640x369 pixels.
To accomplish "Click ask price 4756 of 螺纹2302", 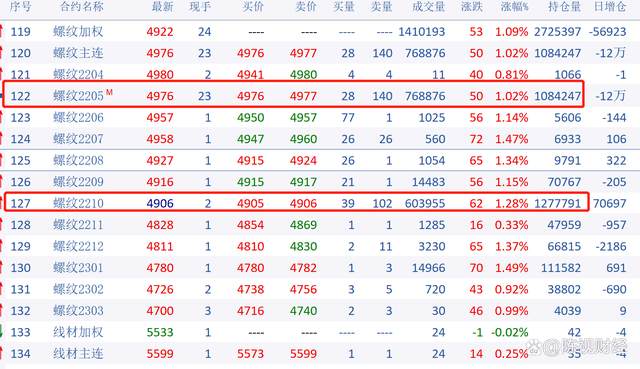I will pos(303,289).
